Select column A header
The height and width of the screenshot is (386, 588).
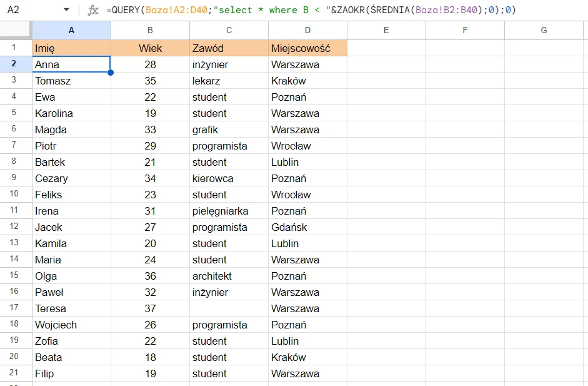pos(71,30)
